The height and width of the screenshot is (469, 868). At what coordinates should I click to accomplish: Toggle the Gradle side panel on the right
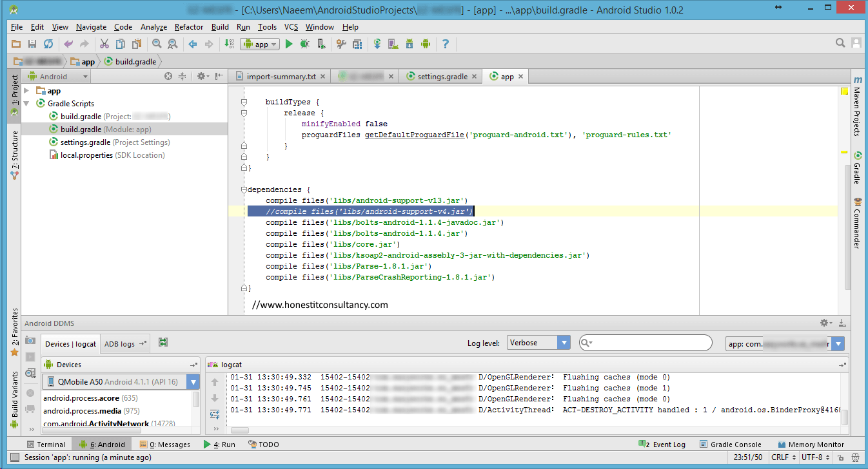point(858,168)
